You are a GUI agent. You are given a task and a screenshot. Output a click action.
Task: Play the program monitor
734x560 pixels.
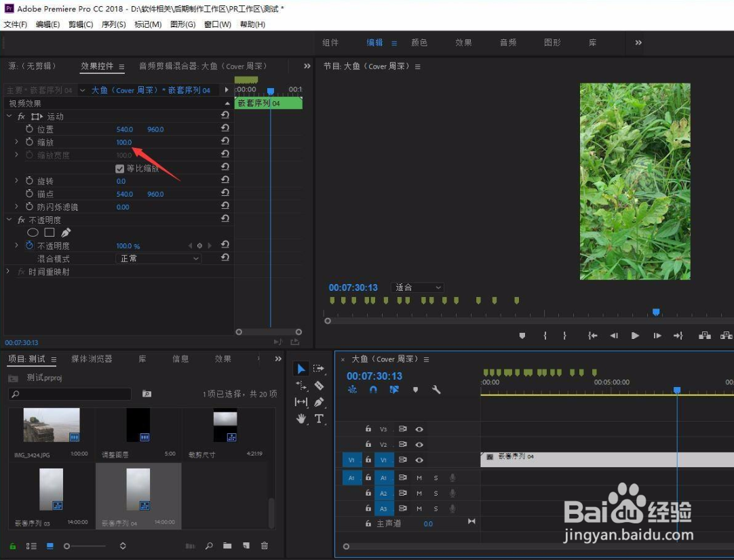pyautogui.click(x=635, y=336)
